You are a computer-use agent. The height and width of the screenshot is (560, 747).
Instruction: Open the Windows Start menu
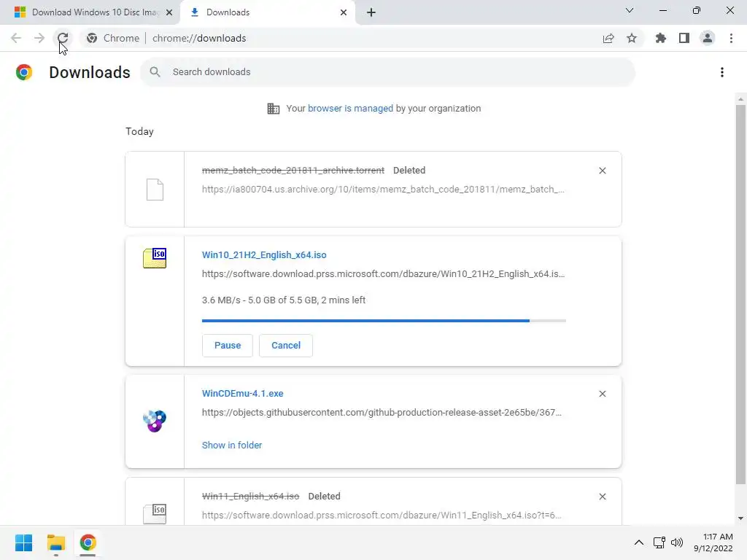click(23, 542)
